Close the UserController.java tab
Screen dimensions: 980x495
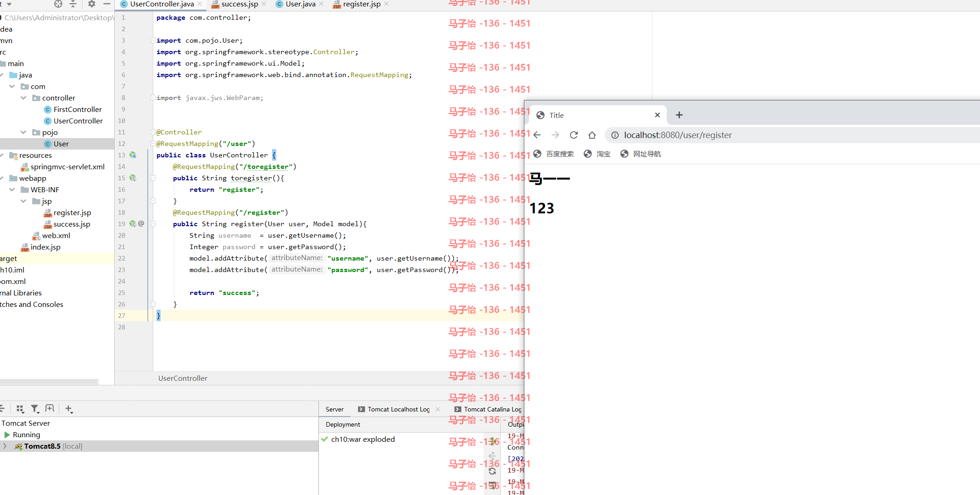click(200, 4)
